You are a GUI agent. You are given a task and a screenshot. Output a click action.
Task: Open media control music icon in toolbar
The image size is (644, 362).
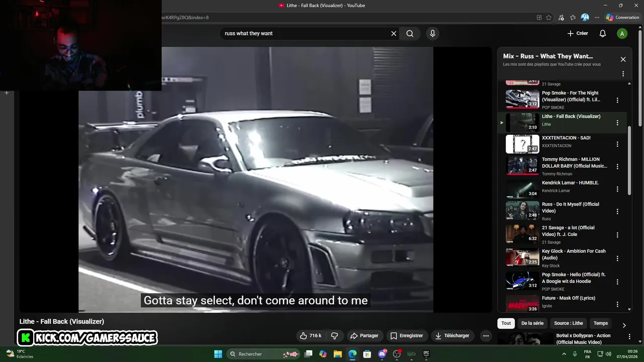[561, 18]
